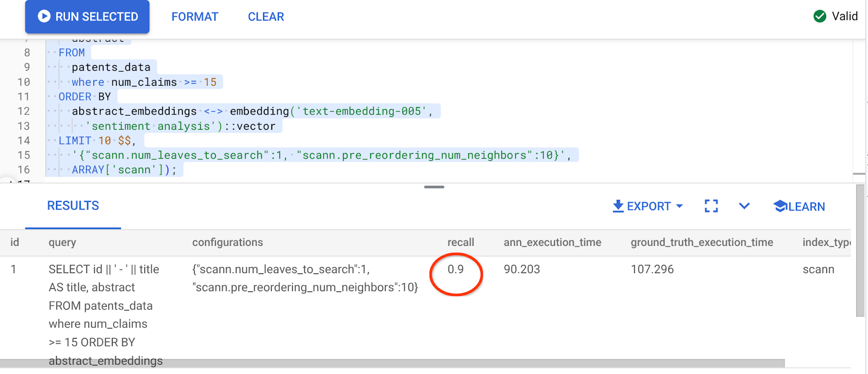The height and width of the screenshot is (374, 868).
Task: Click the vertical scrollbar of results panel
Action: [860, 250]
